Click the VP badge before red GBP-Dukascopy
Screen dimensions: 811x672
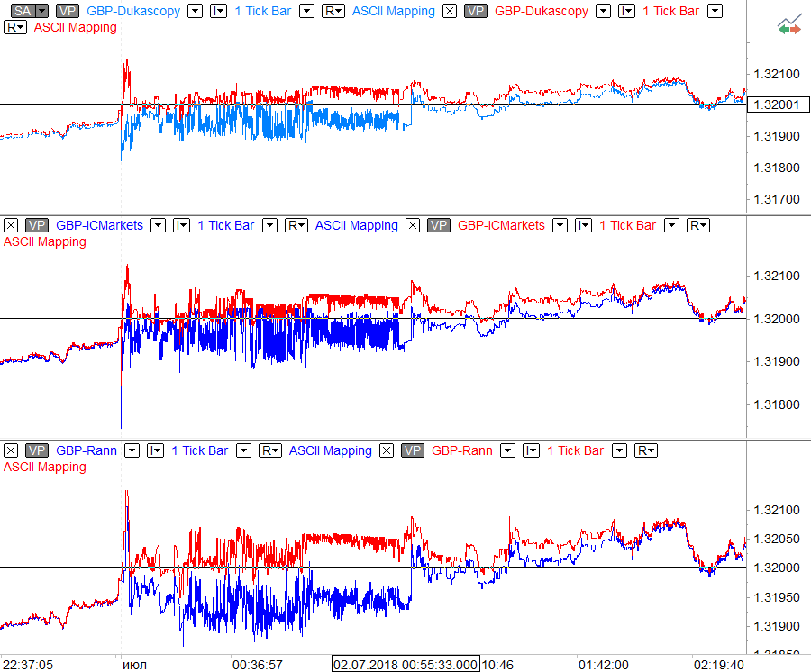[x=475, y=11]
